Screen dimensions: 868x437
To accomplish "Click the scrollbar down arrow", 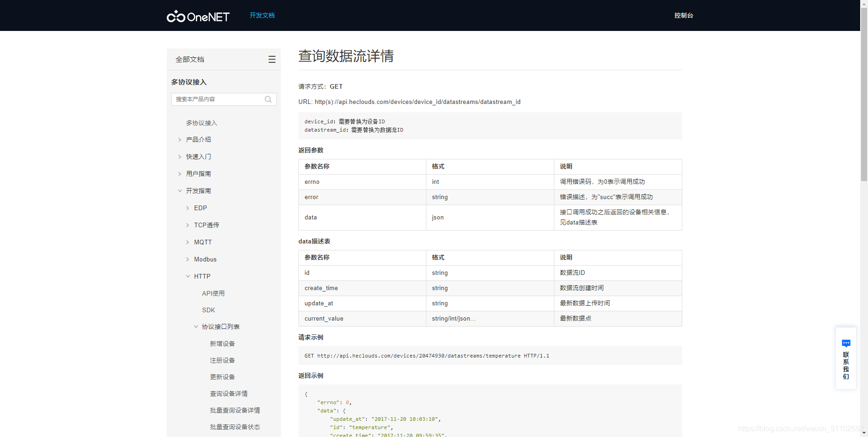I will [864, 433].
